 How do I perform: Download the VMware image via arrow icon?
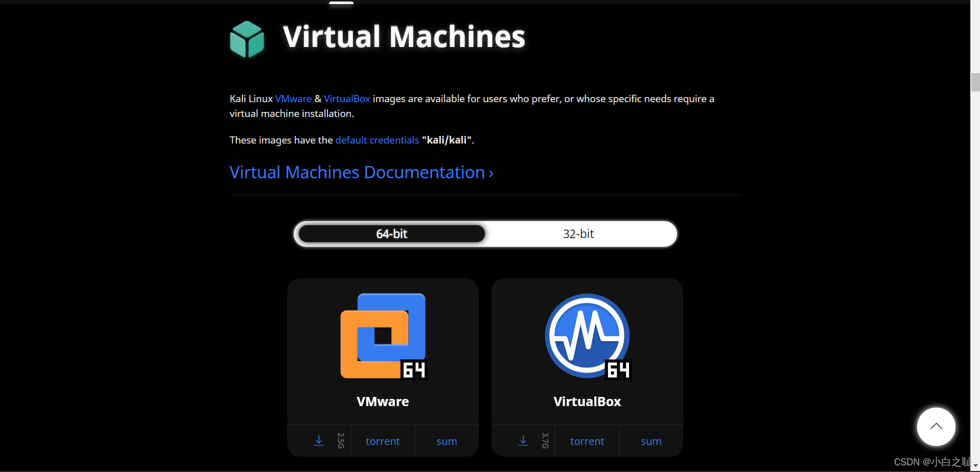[319, 440]
